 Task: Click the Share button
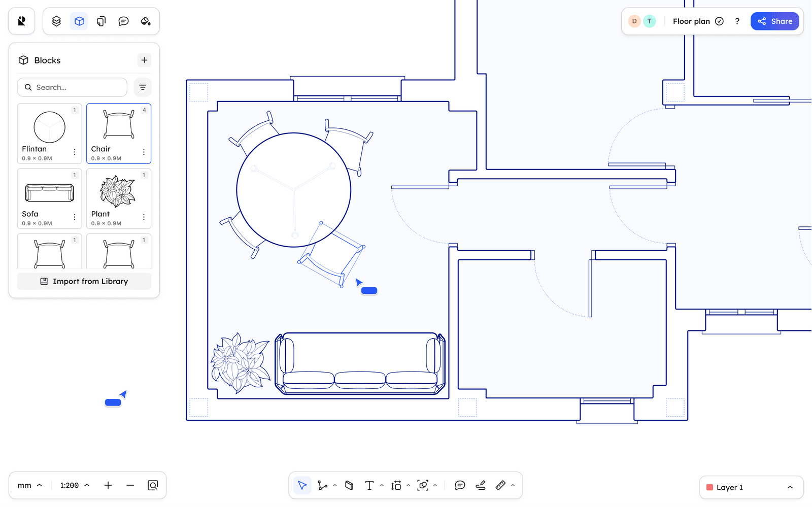tap(775, 21)
